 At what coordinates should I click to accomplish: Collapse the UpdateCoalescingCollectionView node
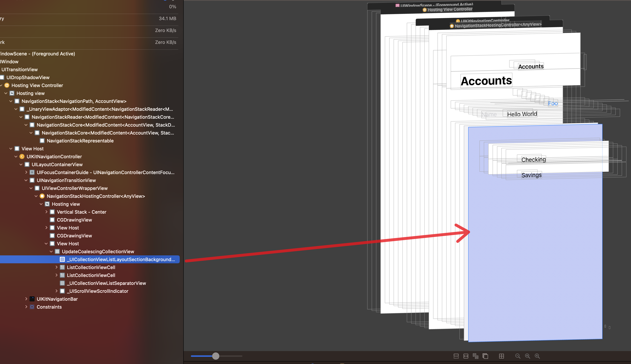(x=51, y=251)
